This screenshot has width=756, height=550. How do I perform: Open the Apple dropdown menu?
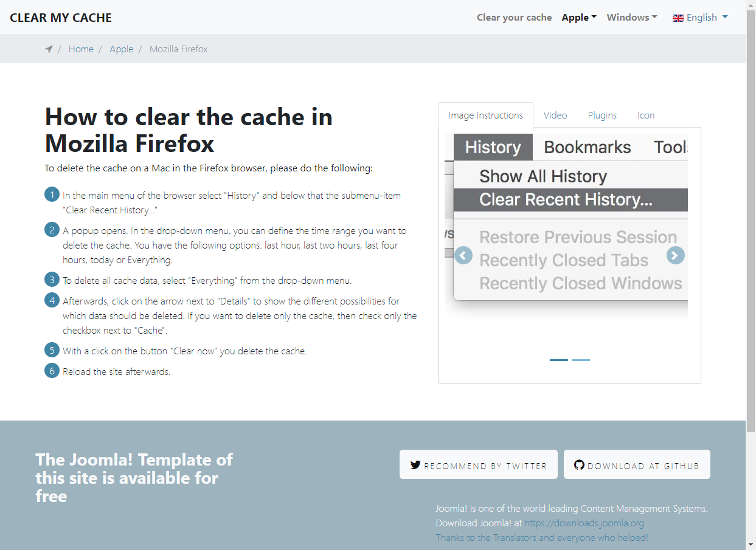tap(579, 18)
